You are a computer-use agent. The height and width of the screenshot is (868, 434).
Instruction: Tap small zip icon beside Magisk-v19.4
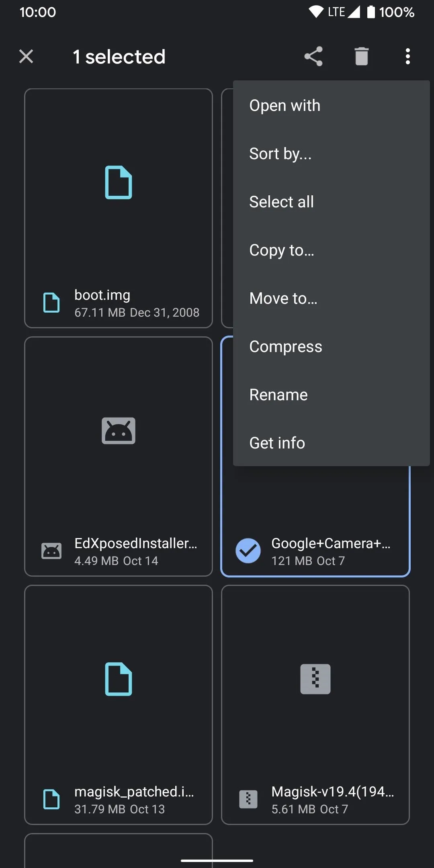click(x=248, y=799)
